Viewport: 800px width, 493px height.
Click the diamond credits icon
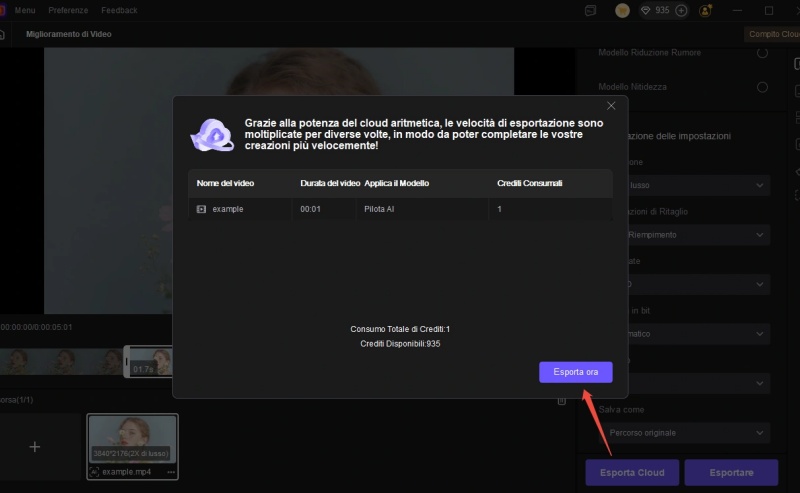[645, 10]
